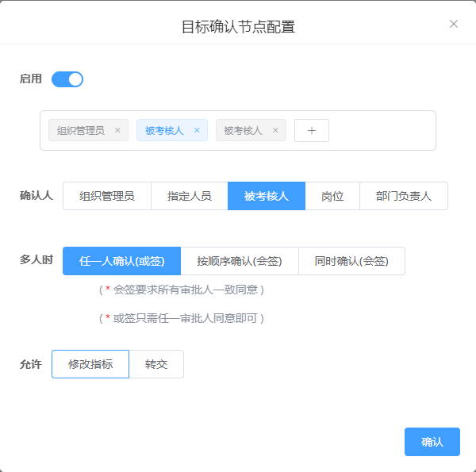Screen dimensions: 476x472
Task: Toggle the 转交 permission
Action: coord(156,364)
